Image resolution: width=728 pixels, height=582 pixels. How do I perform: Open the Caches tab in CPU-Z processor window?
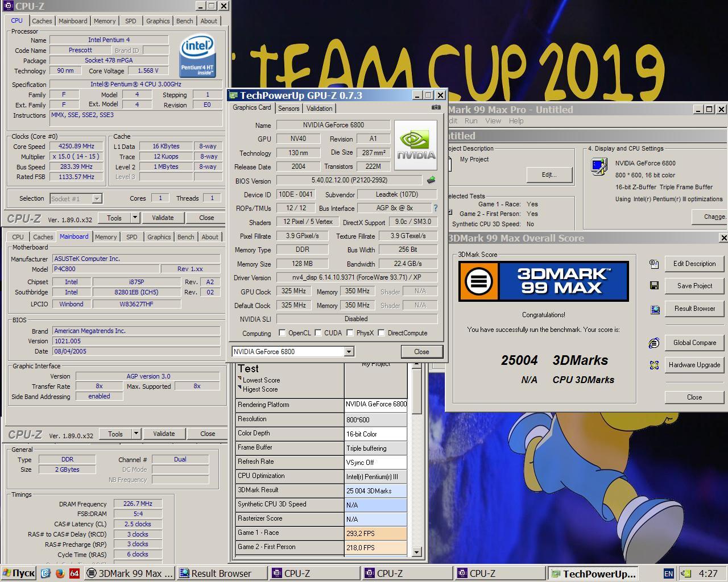[42, 21]
